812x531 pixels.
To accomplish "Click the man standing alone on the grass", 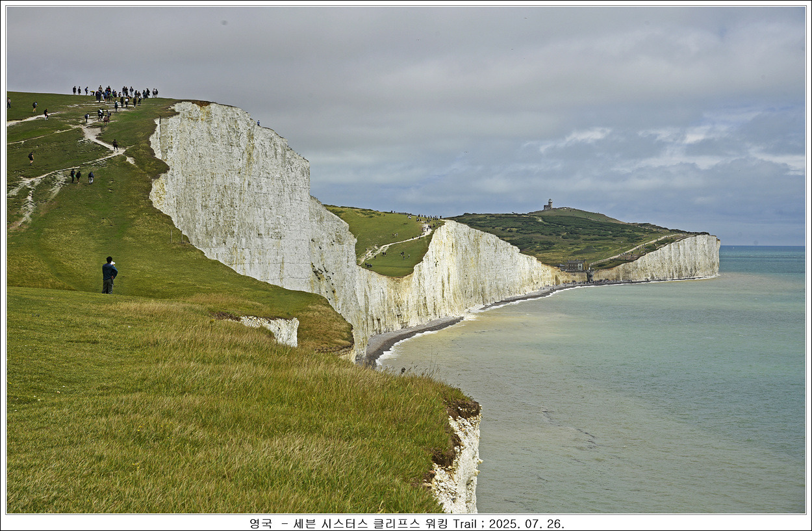I will [x=109, y=275].
